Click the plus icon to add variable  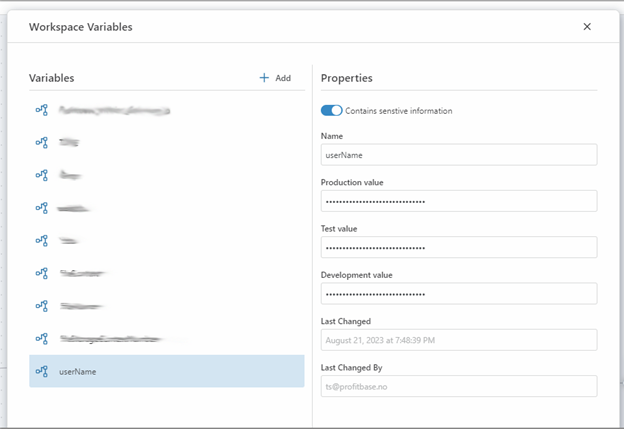[x=264, y=78]
